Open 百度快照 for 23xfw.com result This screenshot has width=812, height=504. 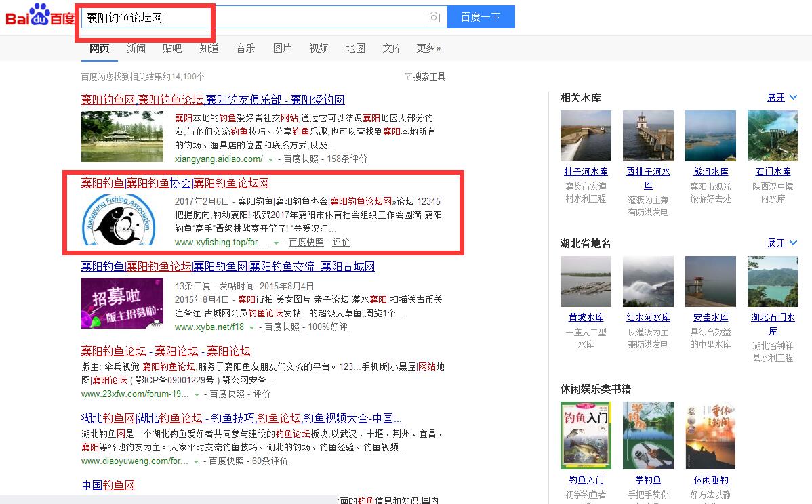pos(227,394)
